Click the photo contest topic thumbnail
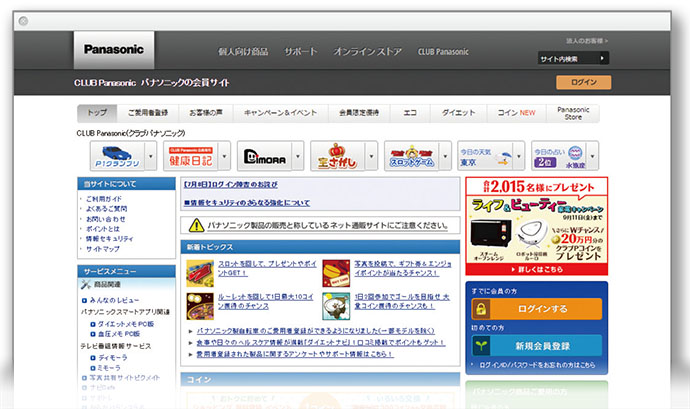This screenshot has height=409, width=690. [336, 273]
